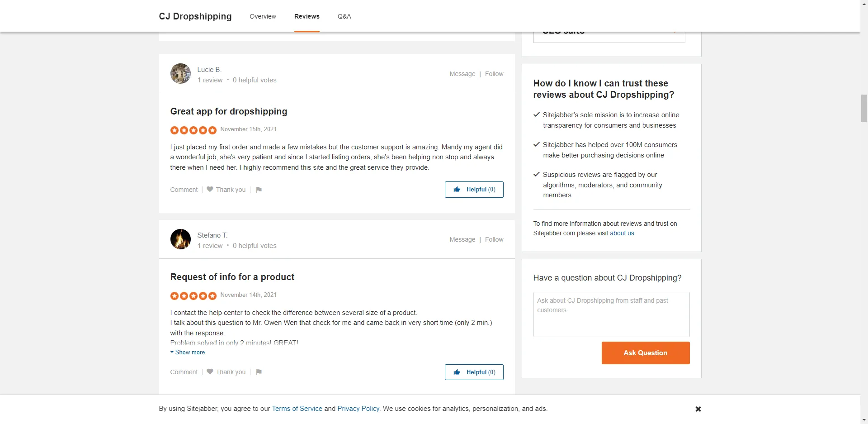Open the Privacy Policy link
868x424 pixels.
click(358, 409)
